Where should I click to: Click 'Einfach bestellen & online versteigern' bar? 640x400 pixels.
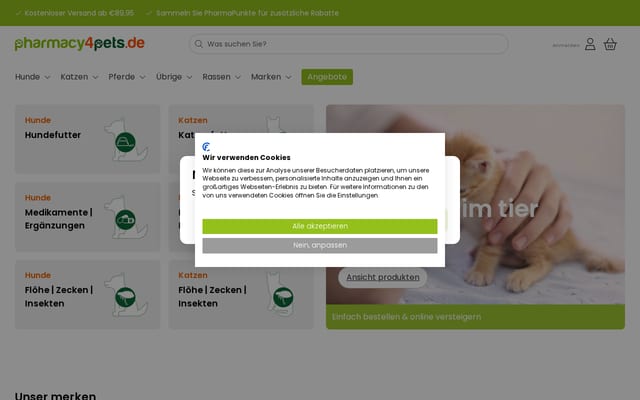(x=475, y=317)
